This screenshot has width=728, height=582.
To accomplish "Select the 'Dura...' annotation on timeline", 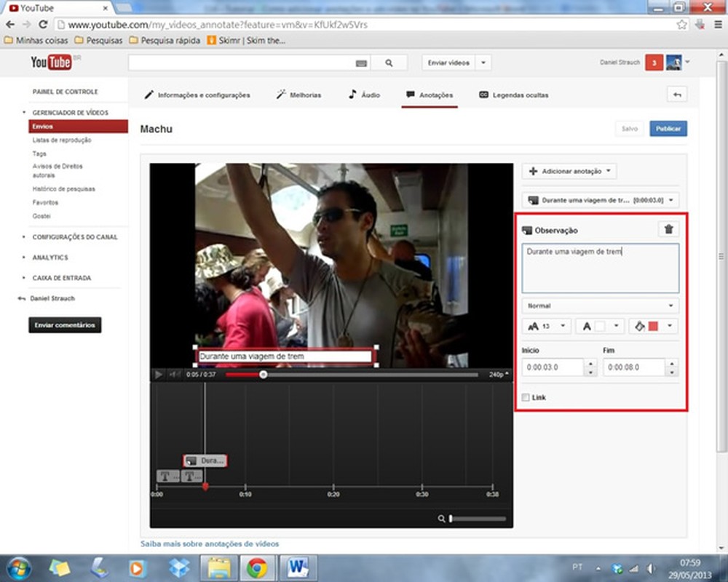I will (205, 461).
